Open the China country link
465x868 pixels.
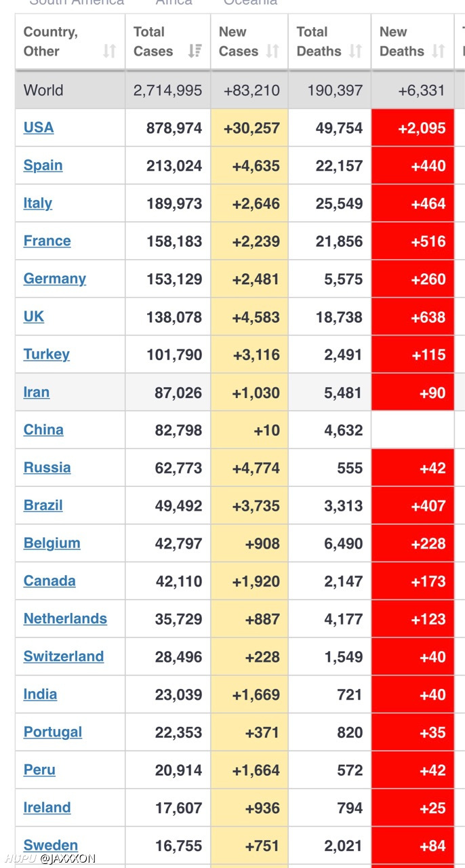(x=43, y=430)
